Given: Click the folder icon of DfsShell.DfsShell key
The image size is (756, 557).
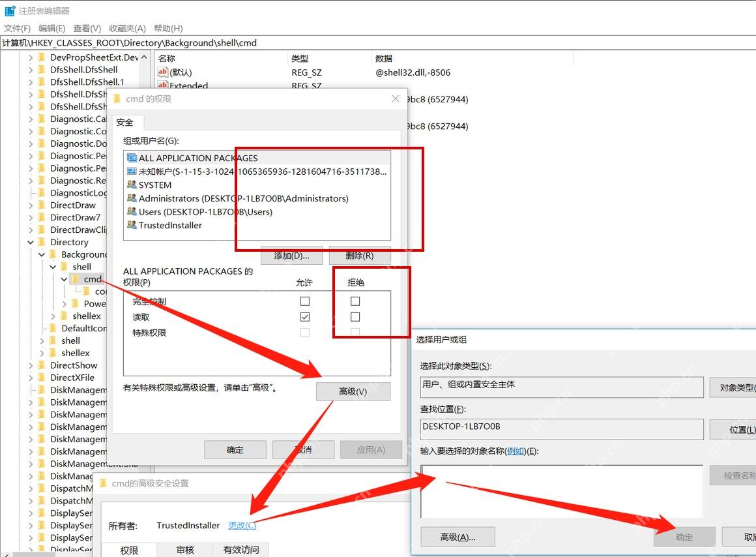Looking at the screenshot, I should pyautogui.click(x=42, y=70).
